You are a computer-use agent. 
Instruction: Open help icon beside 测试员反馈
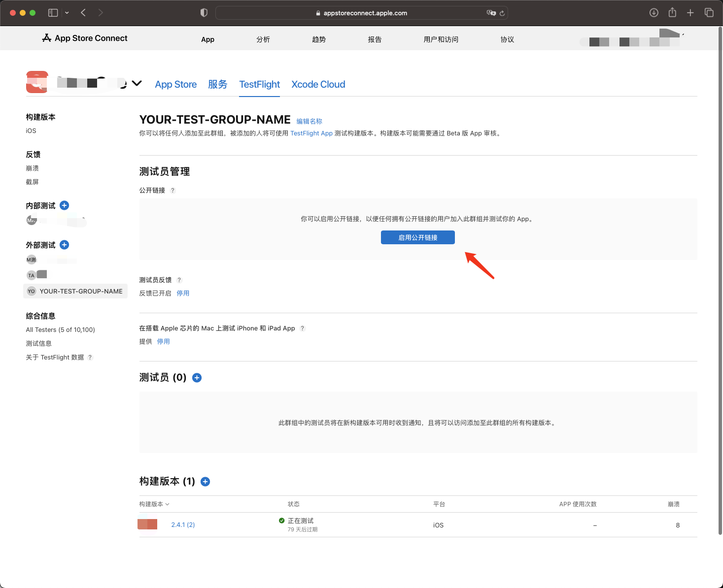179,280
